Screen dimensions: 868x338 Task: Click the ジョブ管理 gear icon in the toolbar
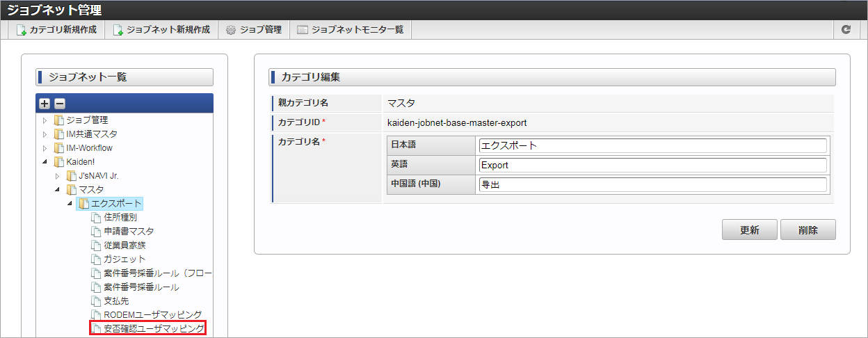(231, 30)
